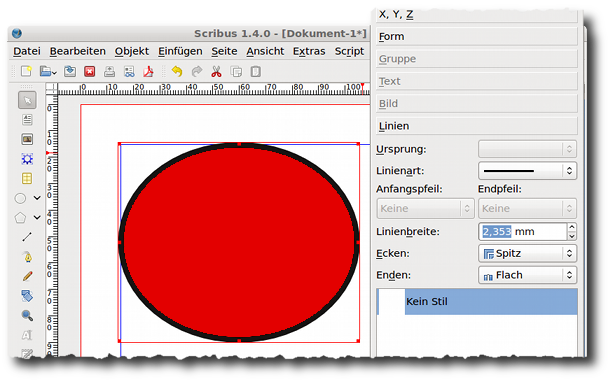
Task: Select the Insert Text Frame tool
Action: 27,119
